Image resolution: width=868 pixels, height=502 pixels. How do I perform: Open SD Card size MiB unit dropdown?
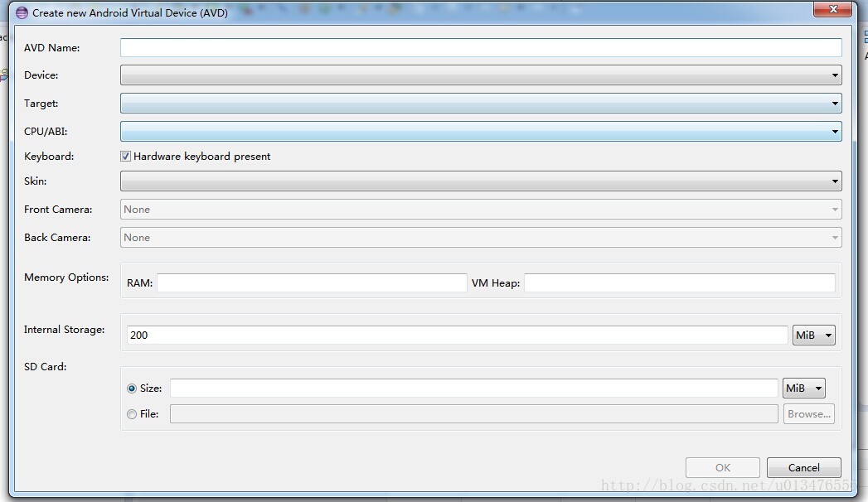point(804,389)
